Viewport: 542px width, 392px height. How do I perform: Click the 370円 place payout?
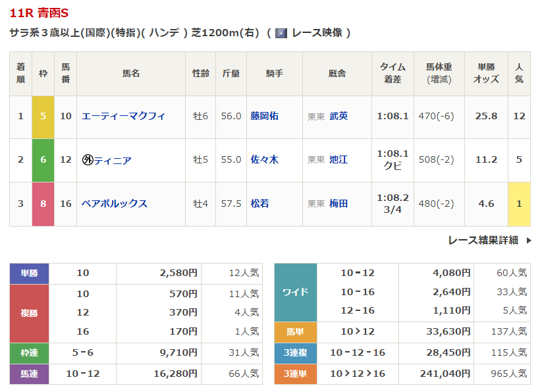click(184, 313)
